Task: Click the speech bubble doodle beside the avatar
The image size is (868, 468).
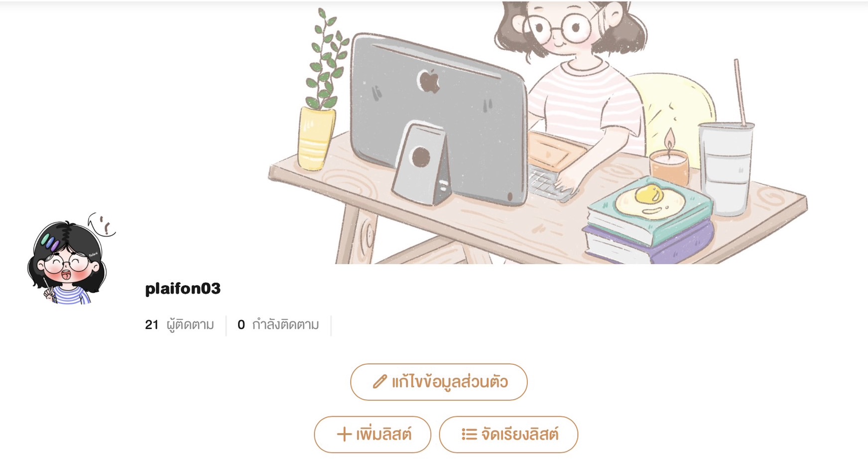Action: (103, 225)
